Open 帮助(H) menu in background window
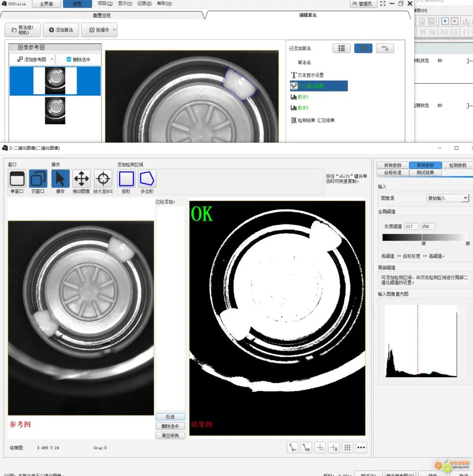The image size is (473, 476). pos(421,11)
